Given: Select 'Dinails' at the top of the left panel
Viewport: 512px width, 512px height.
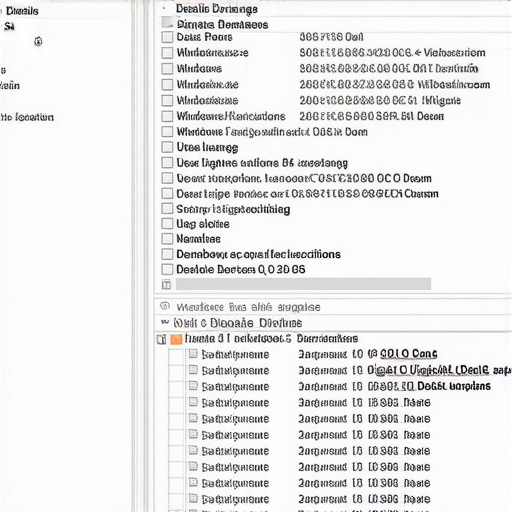Looking at the screenshot, I should [22, 11].
